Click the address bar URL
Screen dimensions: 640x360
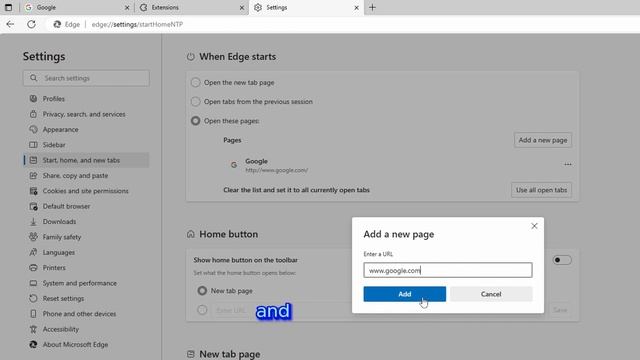(x=137, y=24)
